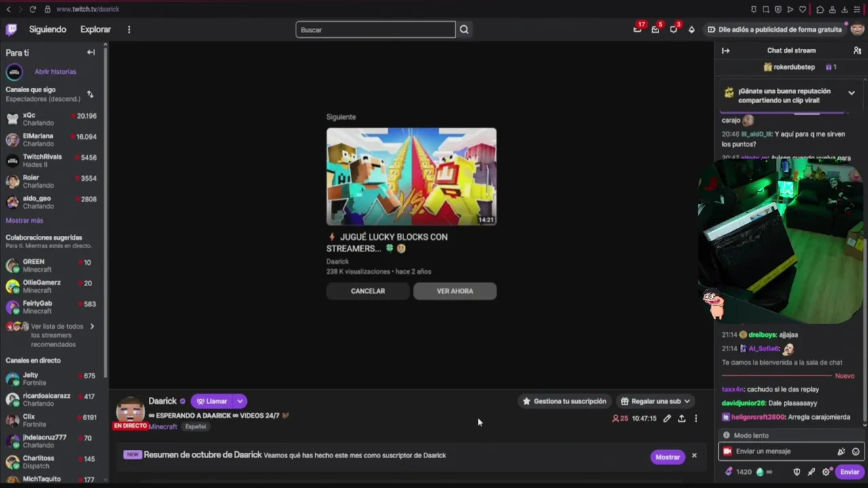Image resolution: width=868 pixels, height=488 pixels.
Task: Open the stream more options three dots
Action: pos(696,419)
